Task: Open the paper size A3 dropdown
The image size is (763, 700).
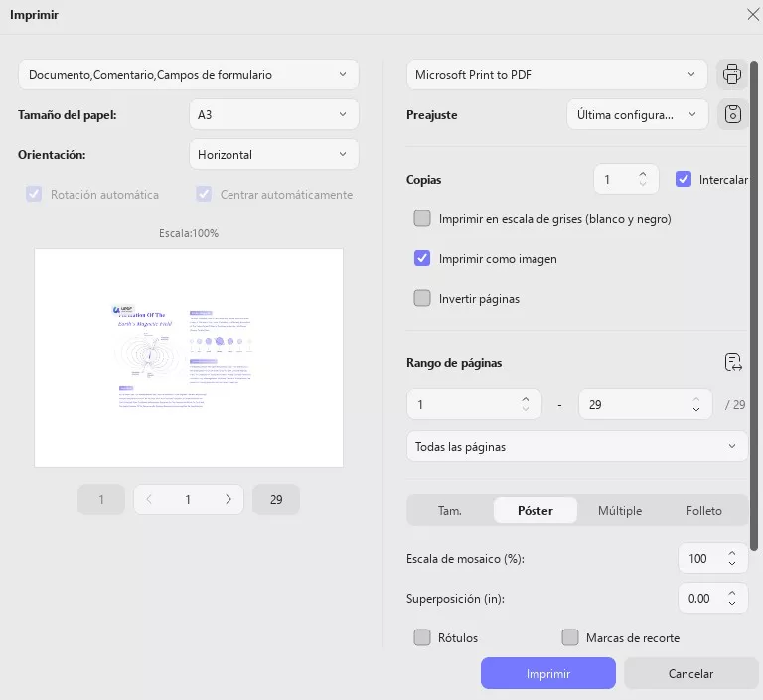Action: coord(273,114)
